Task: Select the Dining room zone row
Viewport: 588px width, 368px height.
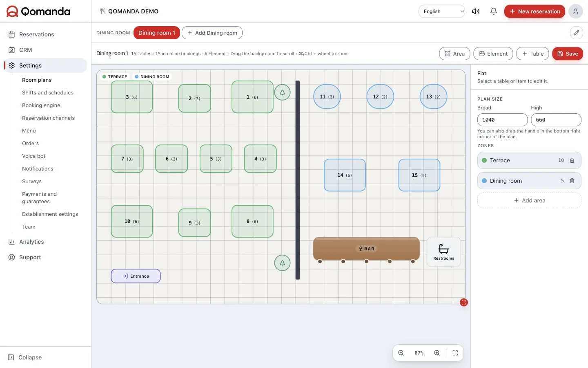Action: (x=529, y=181)
